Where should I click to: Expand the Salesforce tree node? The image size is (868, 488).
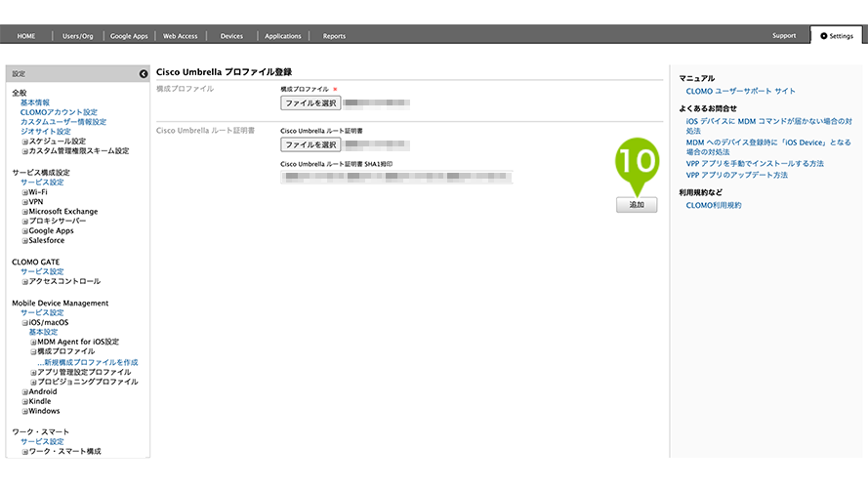point(25,241)
